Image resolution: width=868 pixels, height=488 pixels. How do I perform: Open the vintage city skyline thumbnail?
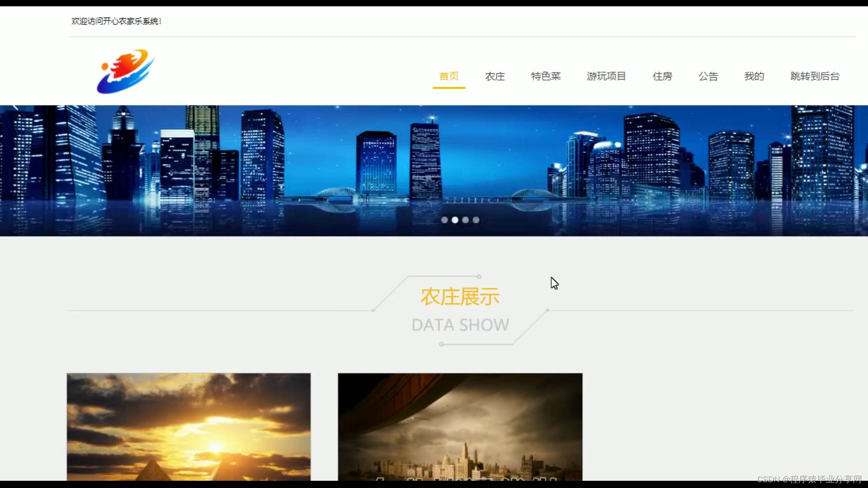460,427
